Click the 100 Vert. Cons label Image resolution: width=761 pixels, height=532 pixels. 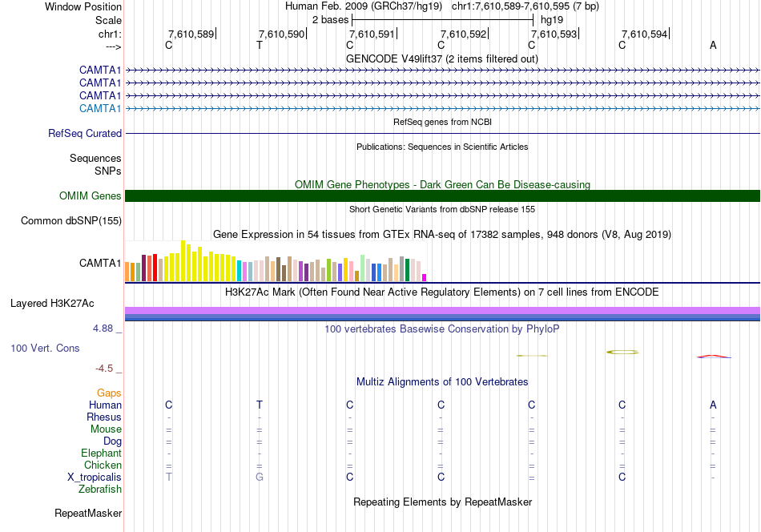pos(45,348)
